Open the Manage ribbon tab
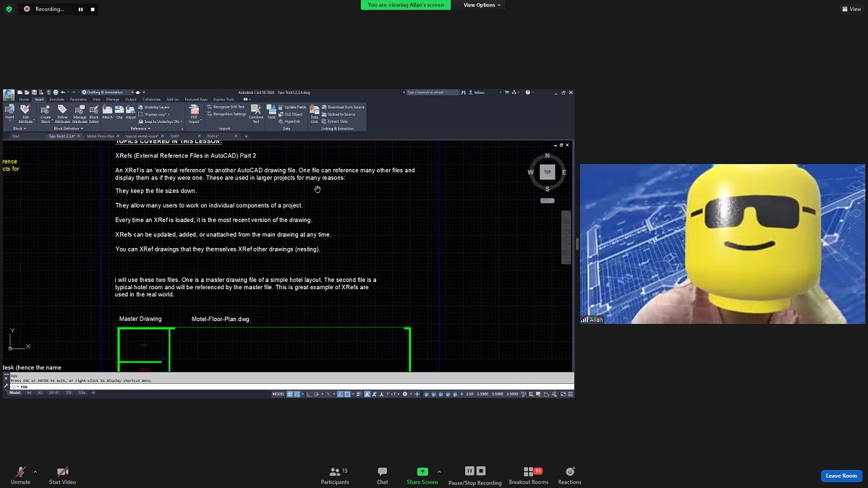 (x=113, y=99)
